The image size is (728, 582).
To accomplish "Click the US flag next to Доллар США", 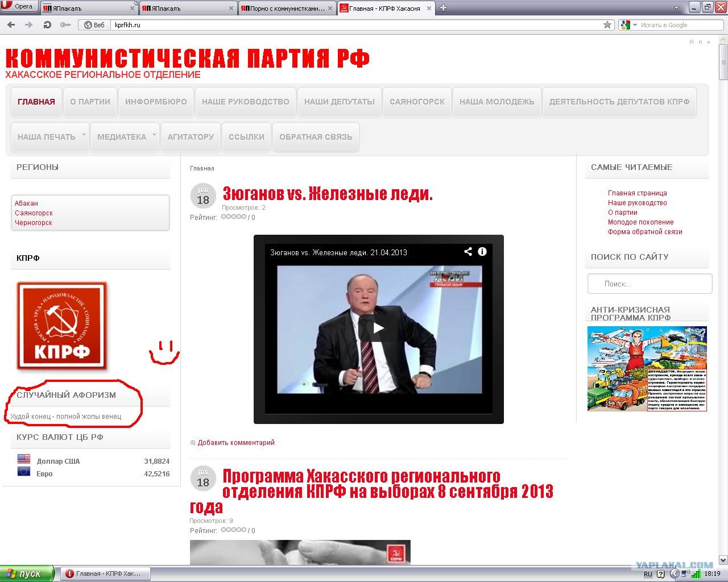I will coord(24,459).
